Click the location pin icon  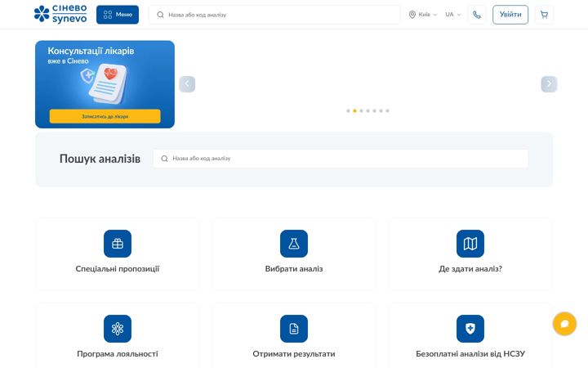412,15
